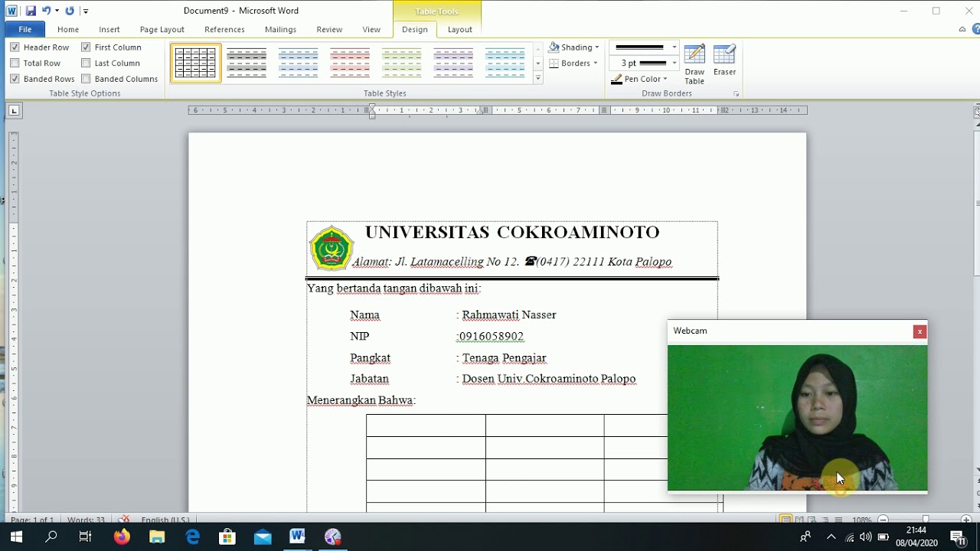Click the zoom out minus button
This screenshot has width=980, height=551.
click(x=883, y=520)
